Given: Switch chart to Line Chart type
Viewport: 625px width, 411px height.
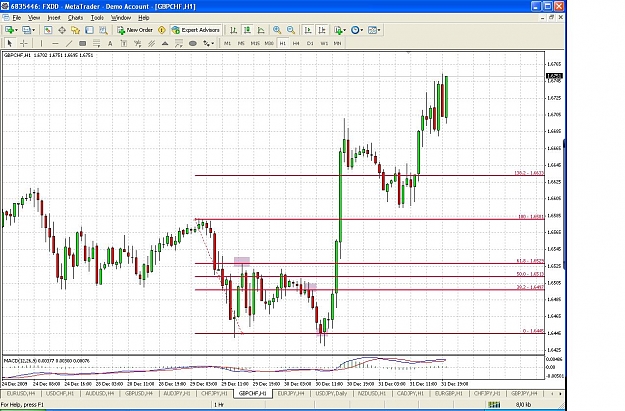Looking at the screenshot, I should 261,30.
